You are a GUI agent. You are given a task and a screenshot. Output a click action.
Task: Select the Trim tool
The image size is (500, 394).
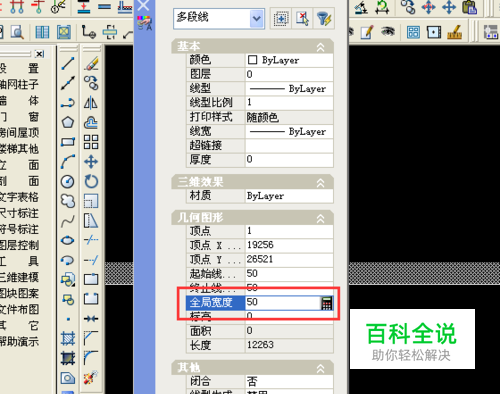(91, 240)
